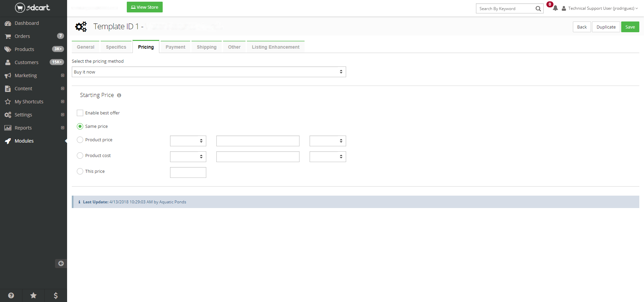Screen dimensions: 644x302
Task: Enable the best offer checkbox
Action: click(80, 113)
